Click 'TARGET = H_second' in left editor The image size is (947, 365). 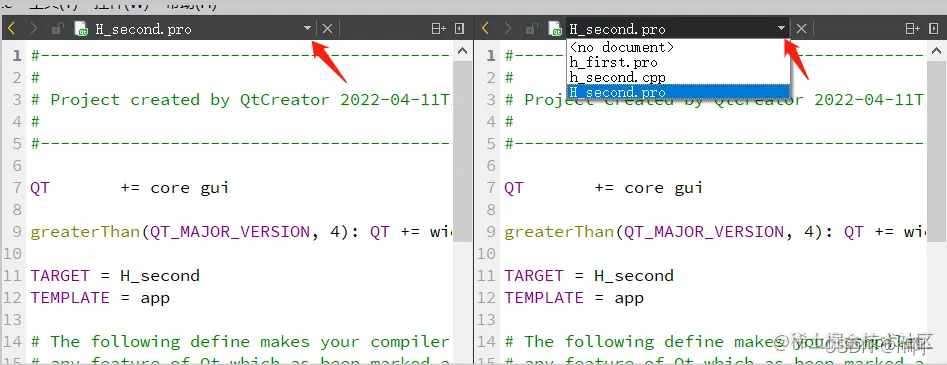click(115, 276)
